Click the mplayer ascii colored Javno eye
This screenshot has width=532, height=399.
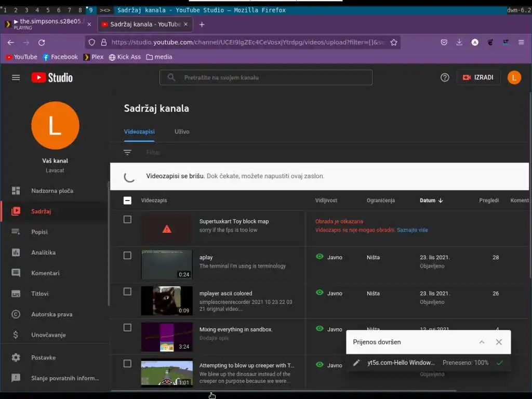pos(320,292)
